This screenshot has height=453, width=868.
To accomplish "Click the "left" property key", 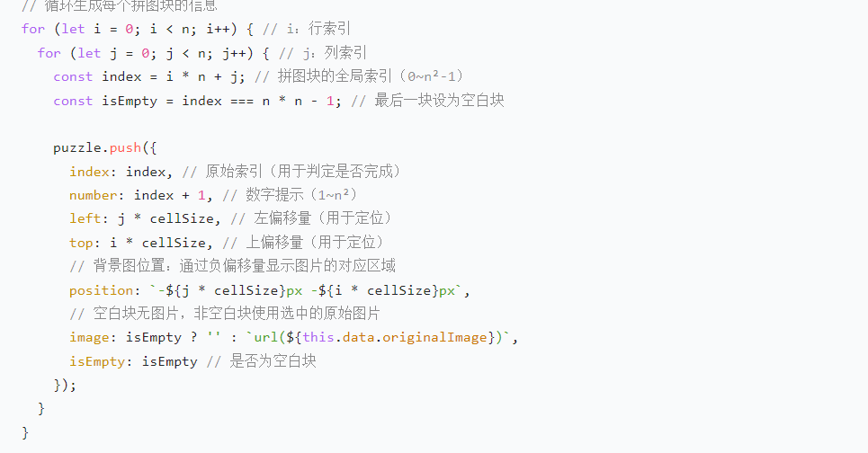I will coord(85,218).
